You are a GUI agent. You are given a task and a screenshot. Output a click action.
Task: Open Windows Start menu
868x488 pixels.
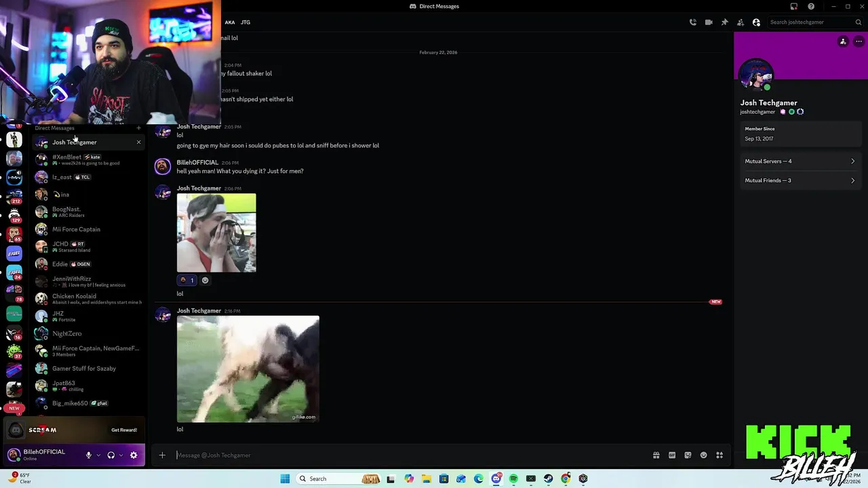point(285,479)
